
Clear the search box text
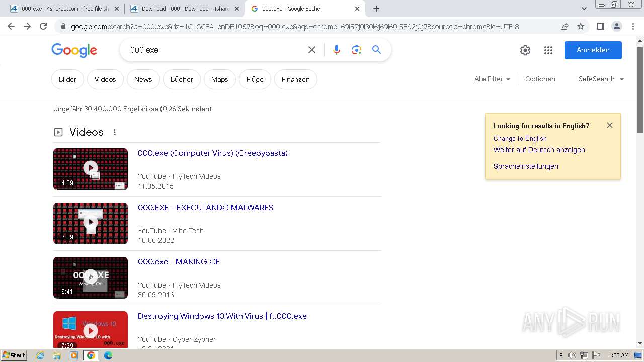[x=312, y=50]
